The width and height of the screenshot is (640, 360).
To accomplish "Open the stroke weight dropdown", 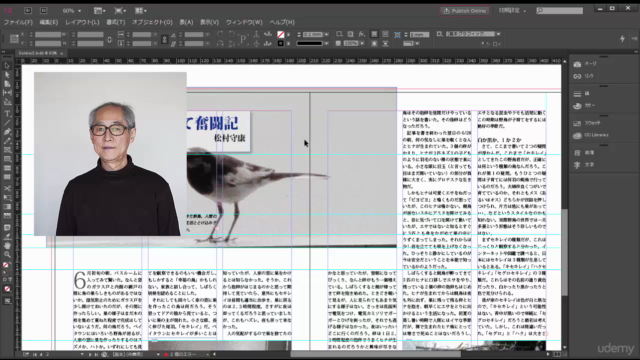I will pyautogui.click(x=326, y=34).
